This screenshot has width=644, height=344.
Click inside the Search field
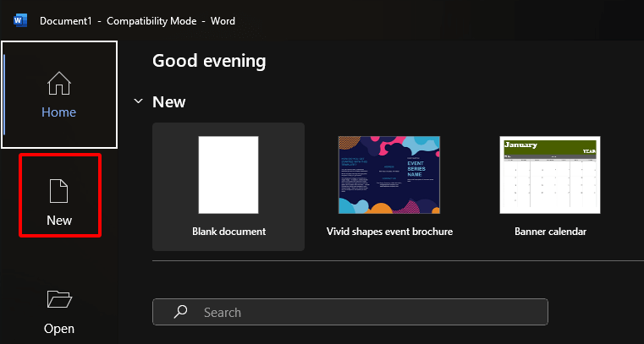point(350,312)
